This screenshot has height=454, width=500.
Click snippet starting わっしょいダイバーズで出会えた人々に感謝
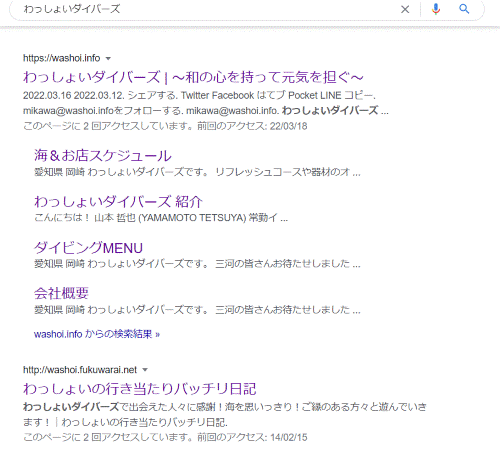pos(225,407)
